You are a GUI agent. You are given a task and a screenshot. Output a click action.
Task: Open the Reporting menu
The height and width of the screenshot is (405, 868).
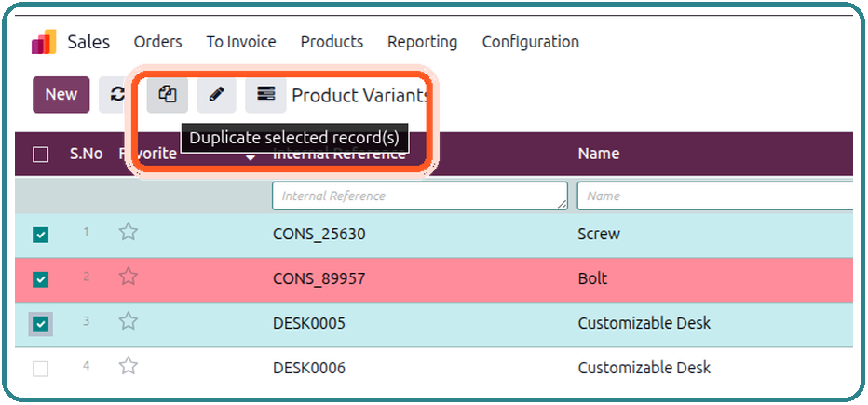click(x=423, y=42)
